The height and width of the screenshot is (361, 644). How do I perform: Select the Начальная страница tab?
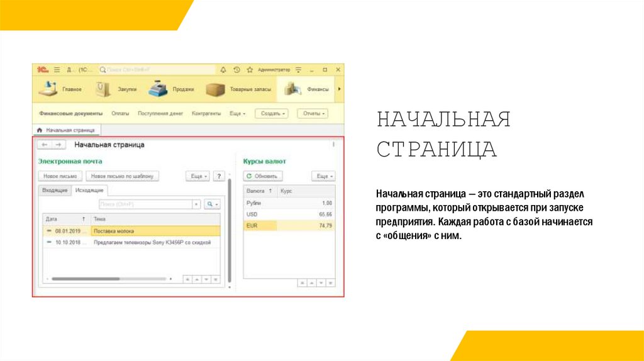66,130
